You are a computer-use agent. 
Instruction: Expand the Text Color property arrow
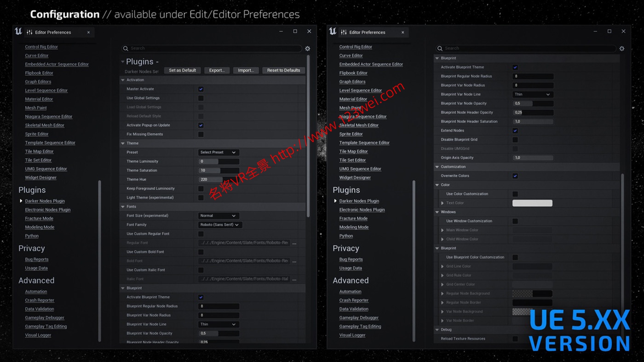[443, 203]
